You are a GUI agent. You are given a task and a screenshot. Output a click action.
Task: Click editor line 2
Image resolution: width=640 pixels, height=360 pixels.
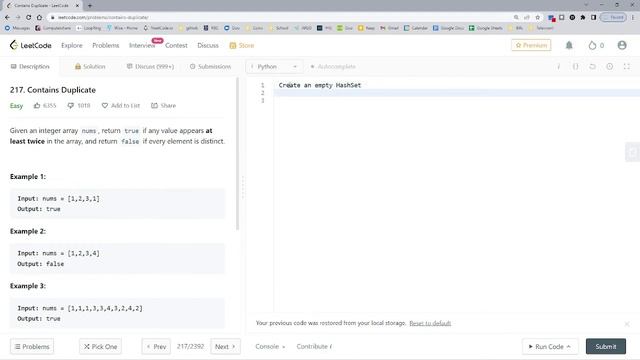pyautogui.click(x=457, y=93)
